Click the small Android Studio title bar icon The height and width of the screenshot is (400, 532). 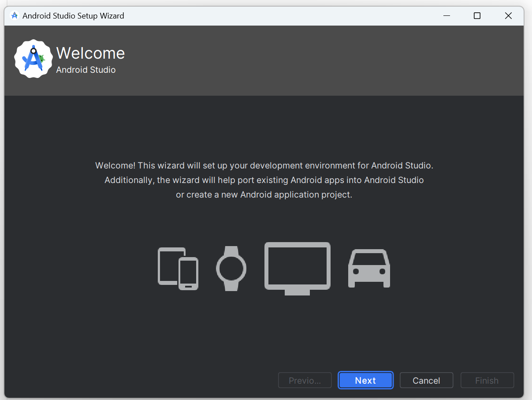(15, 15)
